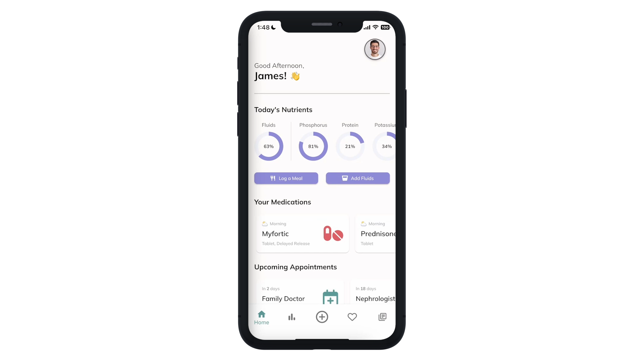Tap the analytics bar chart icon
The height and width of the screenshot is (362, 644).
click(291, 317)
